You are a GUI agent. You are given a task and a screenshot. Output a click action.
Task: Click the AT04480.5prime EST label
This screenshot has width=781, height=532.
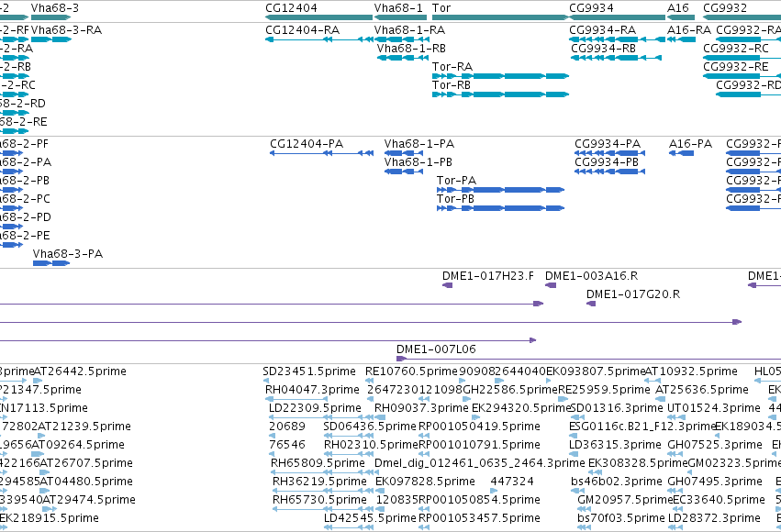86,482
